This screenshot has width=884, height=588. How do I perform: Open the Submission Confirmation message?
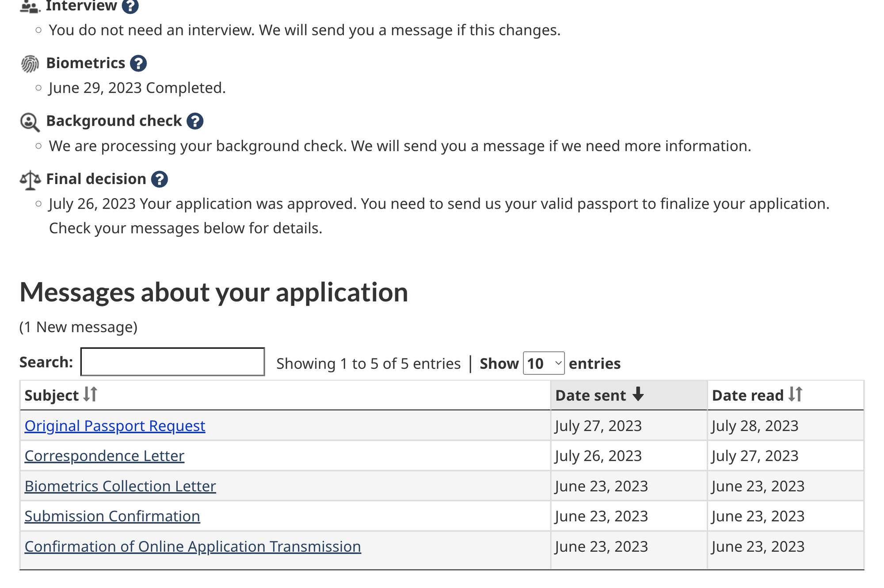(112, 516)
